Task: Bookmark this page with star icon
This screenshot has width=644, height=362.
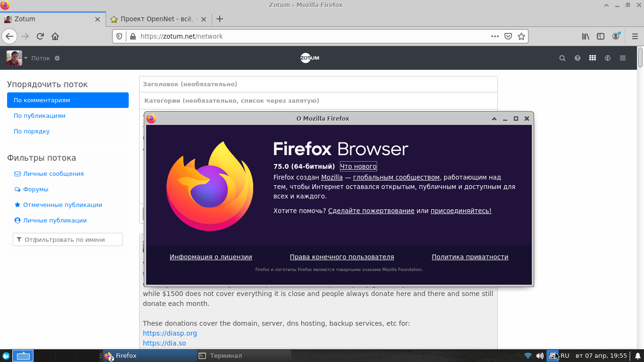Action: tap(521, 36)
